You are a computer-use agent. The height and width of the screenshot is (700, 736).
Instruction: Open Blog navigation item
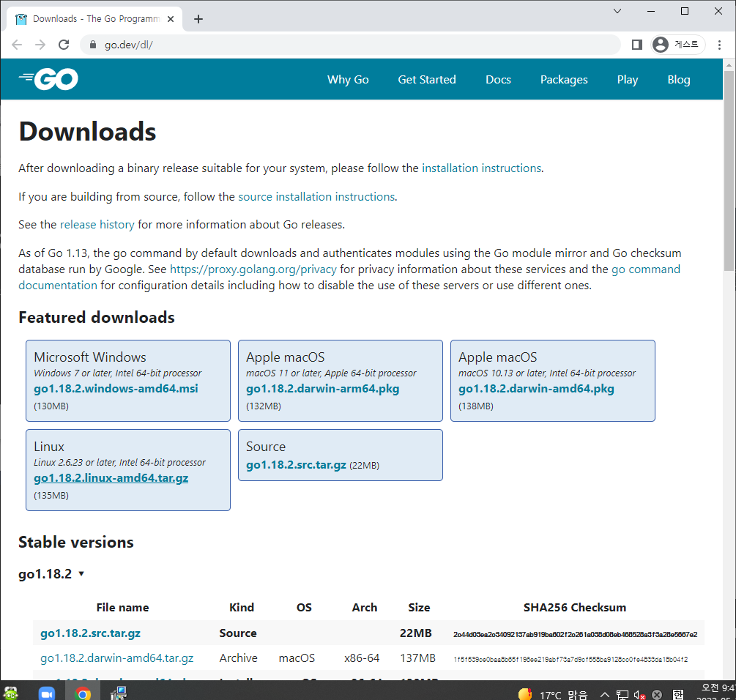coord(679,79)
